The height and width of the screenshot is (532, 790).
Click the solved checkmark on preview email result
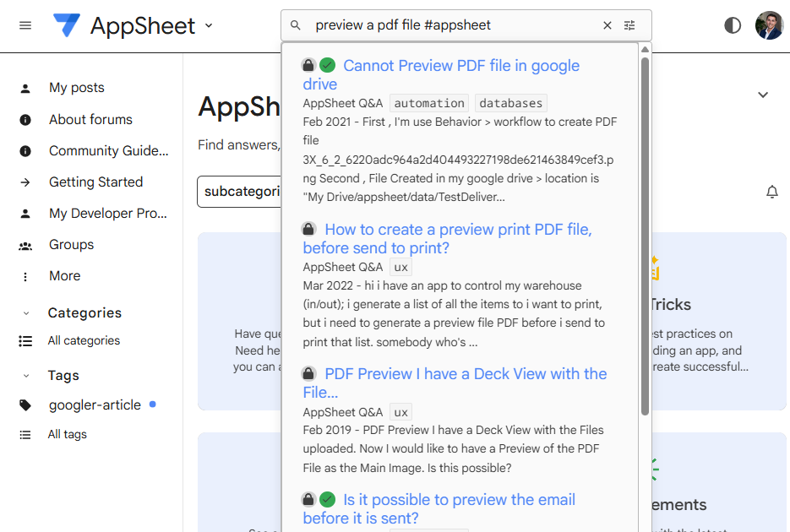click(328, 499)
